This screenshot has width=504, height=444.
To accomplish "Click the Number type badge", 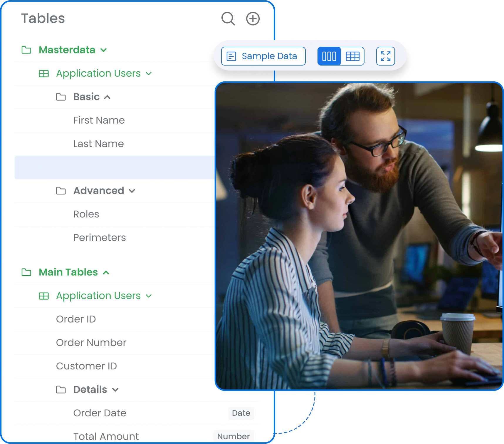I will tap(233, 436).
